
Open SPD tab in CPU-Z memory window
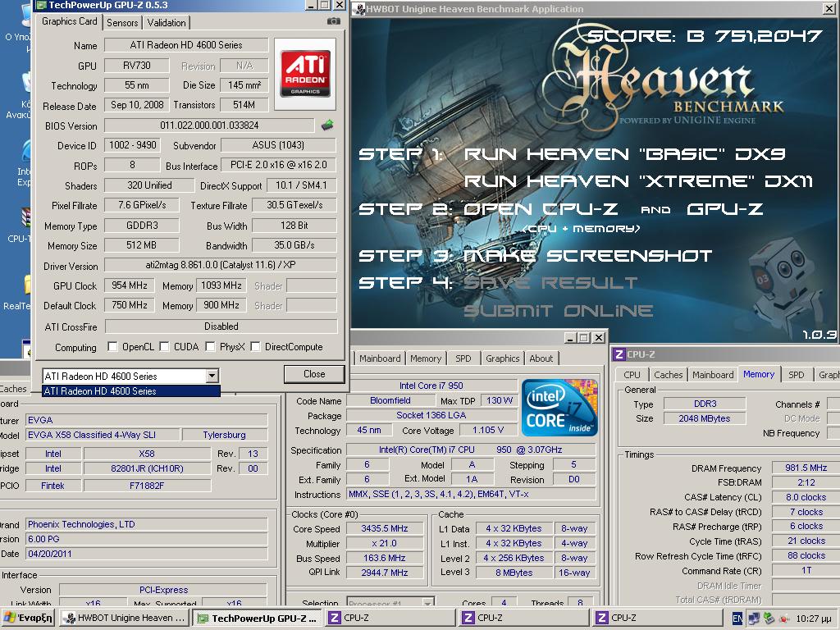point(796,375)
